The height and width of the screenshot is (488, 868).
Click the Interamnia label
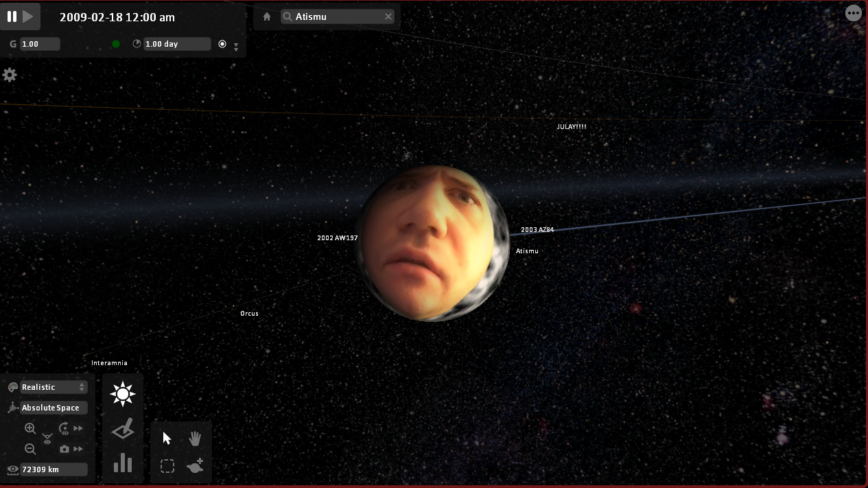(109, 363)
